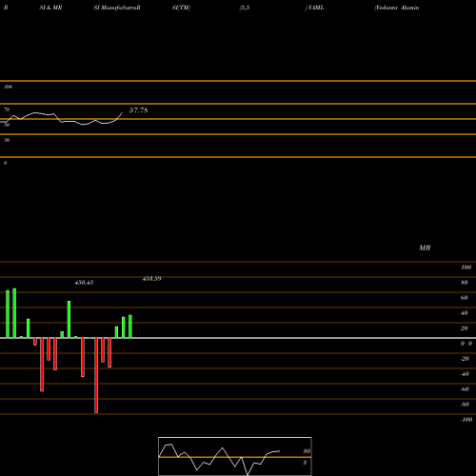This screenshot has width=476, height=476.
Task: Click the 57.78 RSI value label
Action: [x=138, y=110]
